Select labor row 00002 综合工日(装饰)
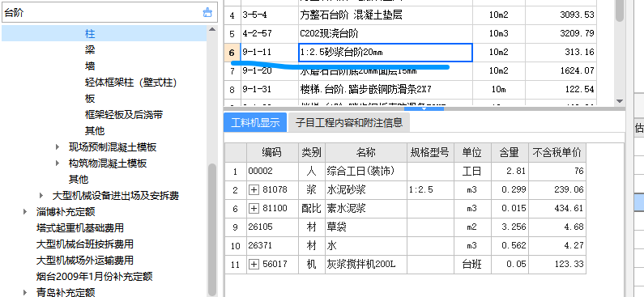The image size is (644, 297). pyautogui.click(x=405, y=171)
